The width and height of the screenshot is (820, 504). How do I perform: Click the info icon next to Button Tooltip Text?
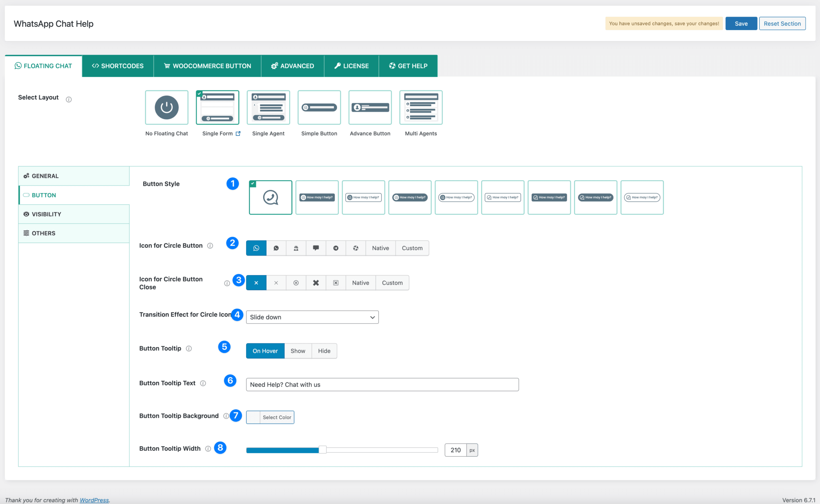click(203, 384)
